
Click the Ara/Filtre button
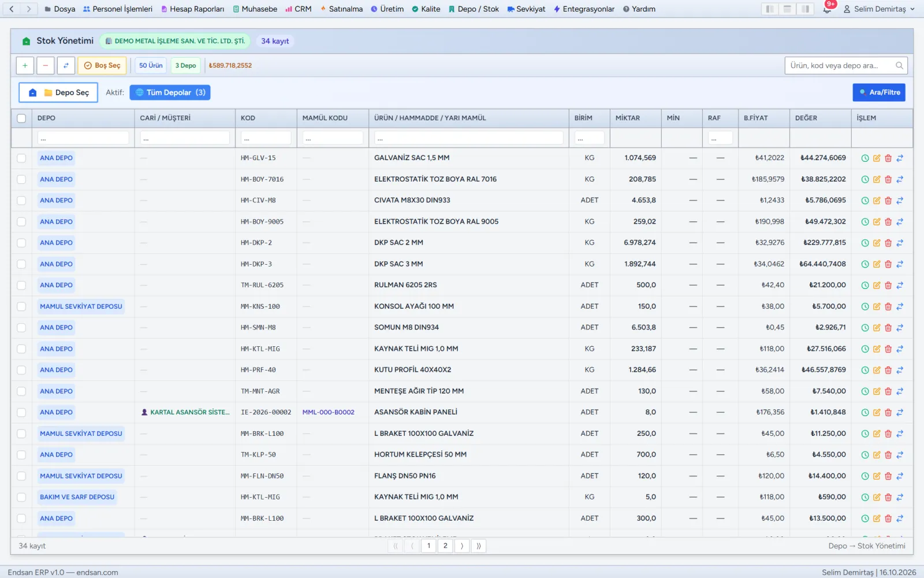coord(879,92)
